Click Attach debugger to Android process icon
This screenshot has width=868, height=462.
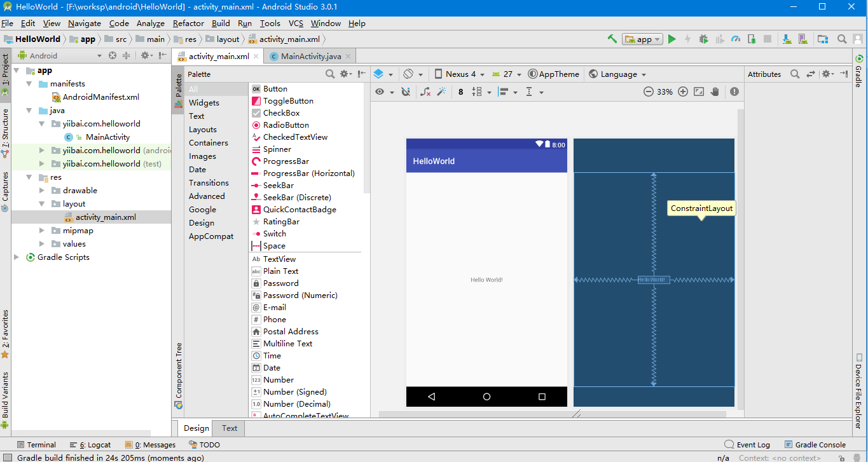click(752, 39)
